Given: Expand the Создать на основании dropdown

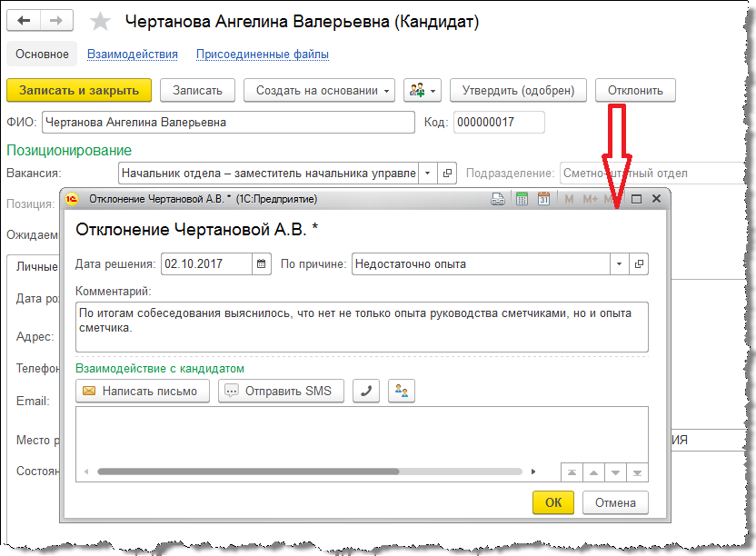Looking at the screenshot, I should click(x=388, y=90).
